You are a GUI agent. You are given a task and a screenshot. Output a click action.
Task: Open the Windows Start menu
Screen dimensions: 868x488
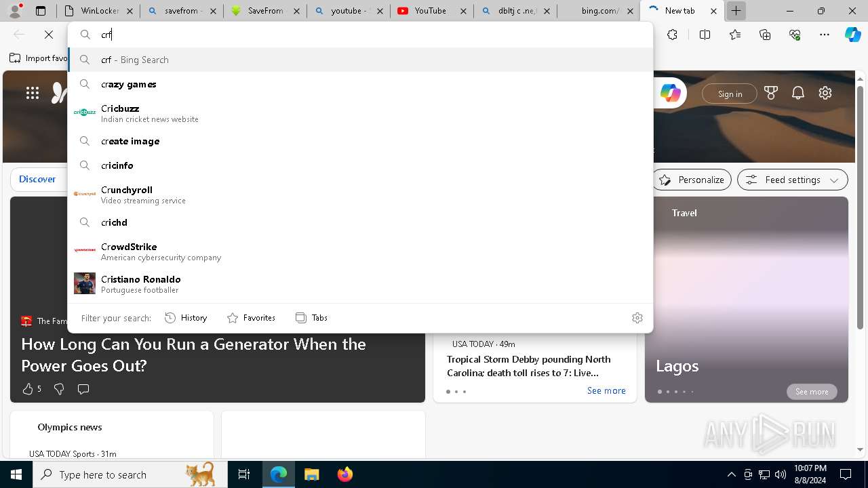coord(16,474)
